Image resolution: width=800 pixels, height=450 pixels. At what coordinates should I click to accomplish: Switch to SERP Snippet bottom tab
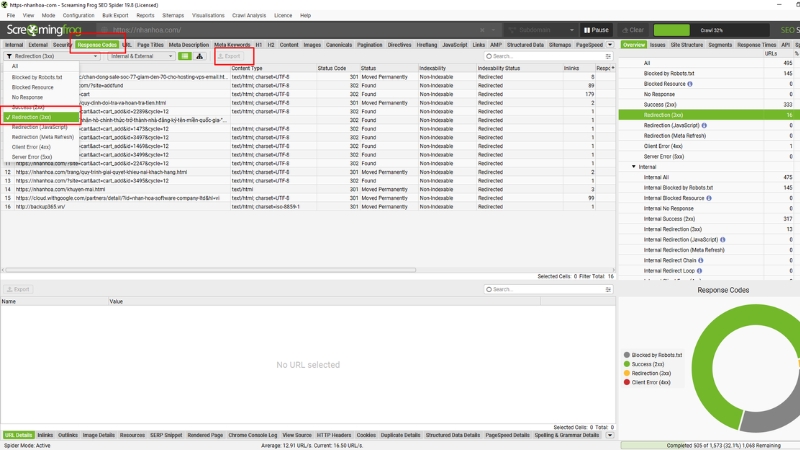166,435
